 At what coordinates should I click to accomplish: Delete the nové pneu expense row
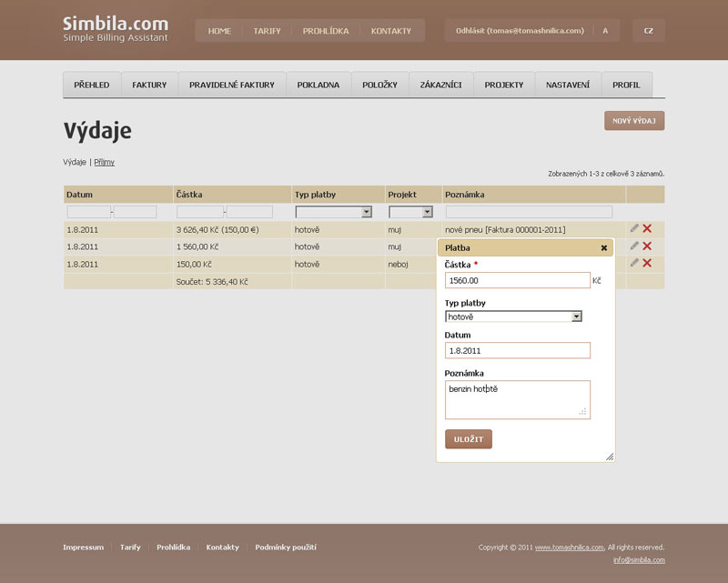(647, 228)
